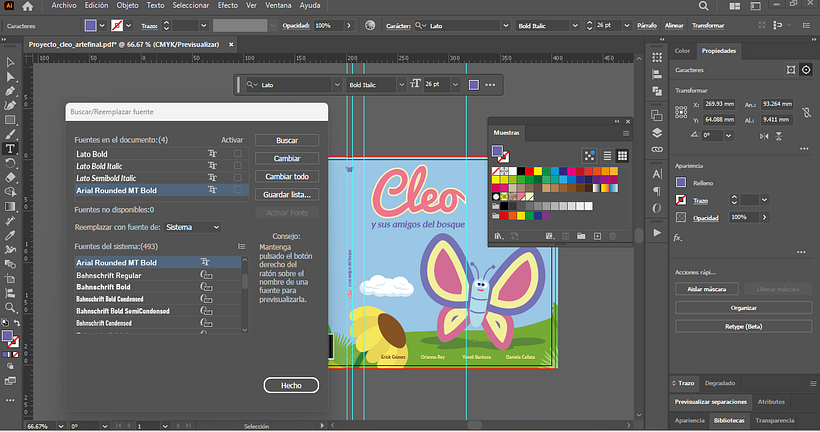This screenshot has height=432, width=820.
Task: Open stroke weight dropdown in Apariencia
Action: (765, 200)
